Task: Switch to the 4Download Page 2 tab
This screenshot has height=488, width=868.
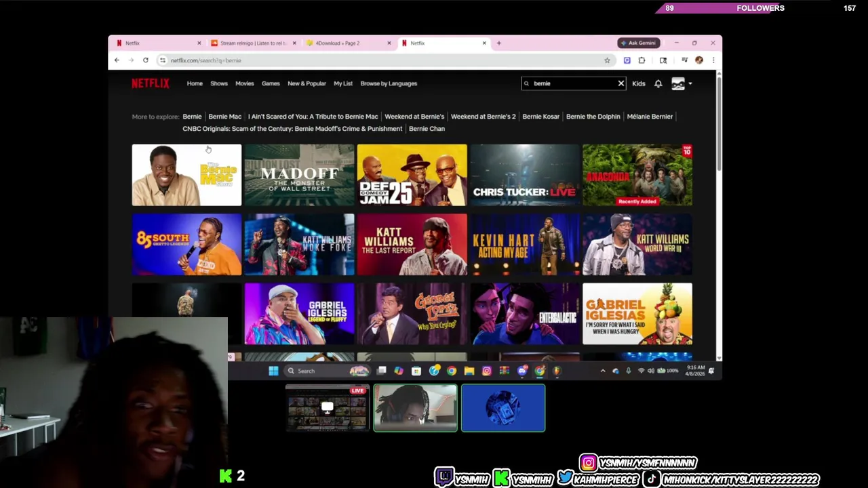Action: point(347,43)
